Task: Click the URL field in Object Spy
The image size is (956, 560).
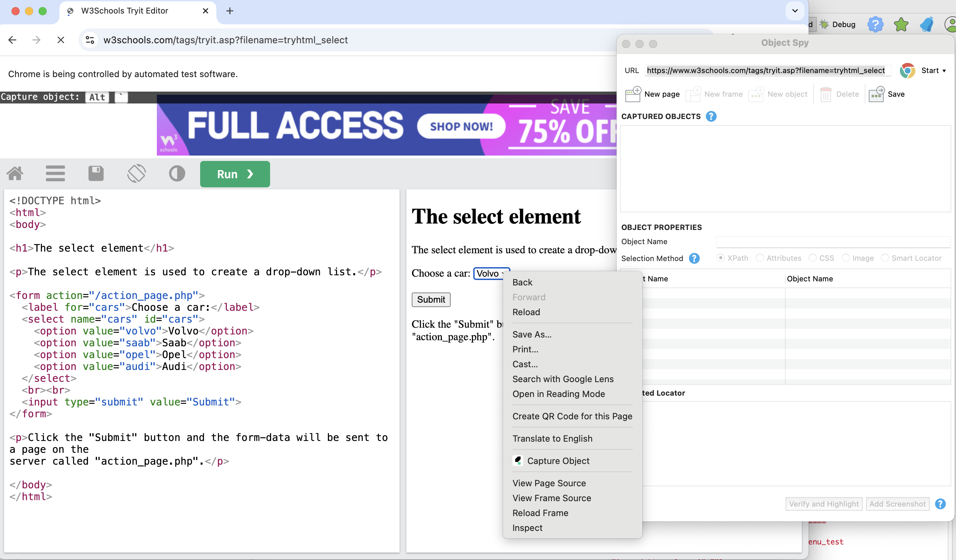Action: [x=766, y=71]
